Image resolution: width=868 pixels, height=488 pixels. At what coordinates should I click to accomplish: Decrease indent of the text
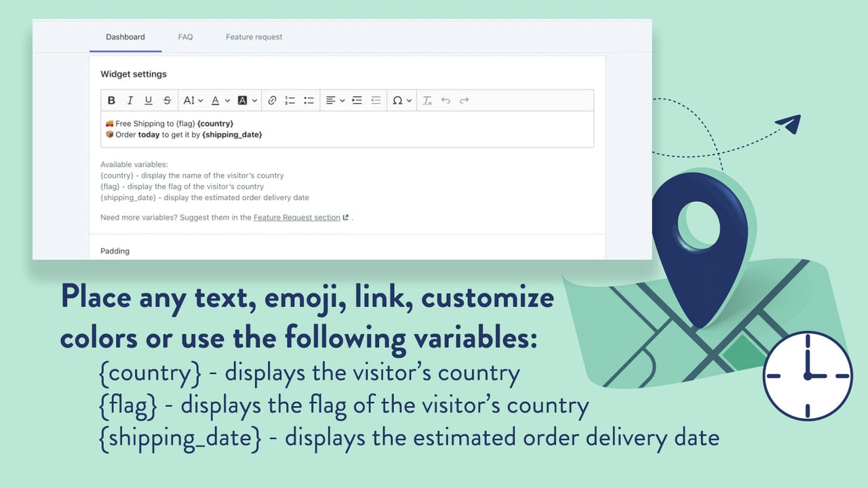pos(376,100)
